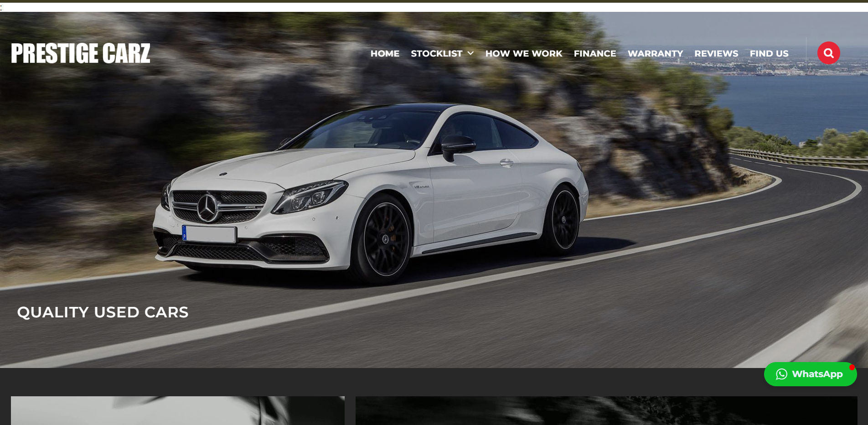Click the QUALITY USED CARS heading

[103, 312]
